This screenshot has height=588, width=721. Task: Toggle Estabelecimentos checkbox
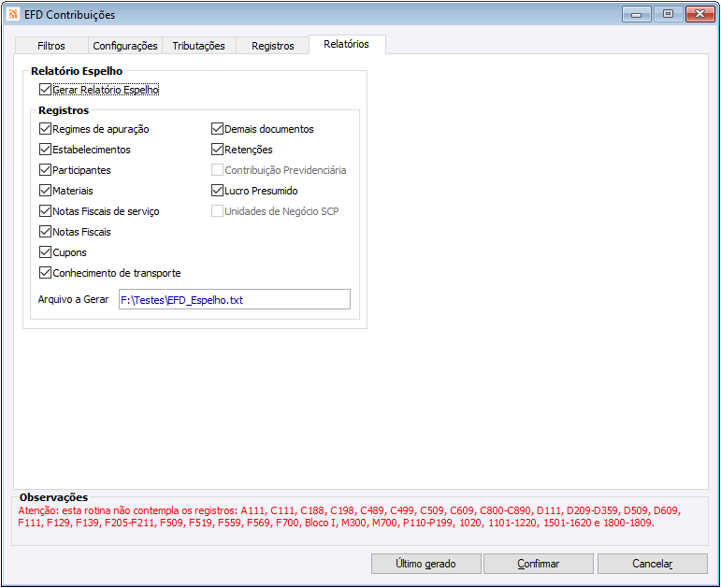45,150
